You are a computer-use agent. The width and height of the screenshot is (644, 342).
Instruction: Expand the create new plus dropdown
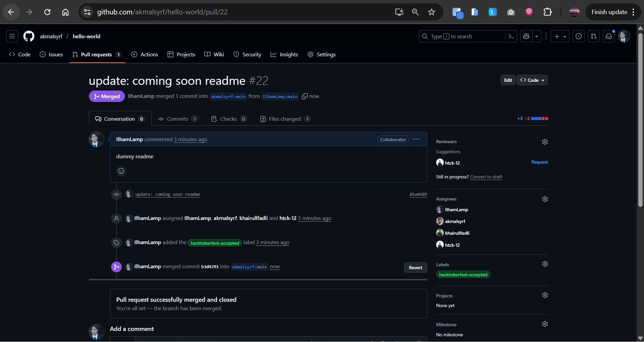560,36
